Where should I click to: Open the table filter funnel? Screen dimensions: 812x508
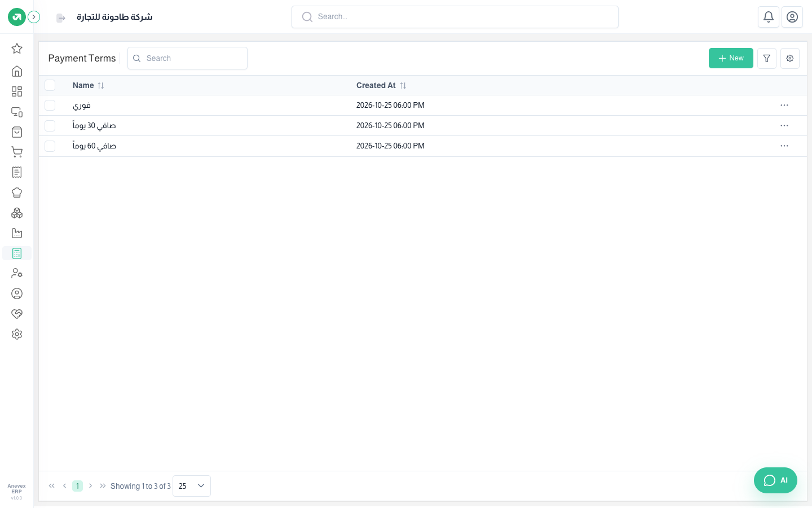click(x=767, y=58)
